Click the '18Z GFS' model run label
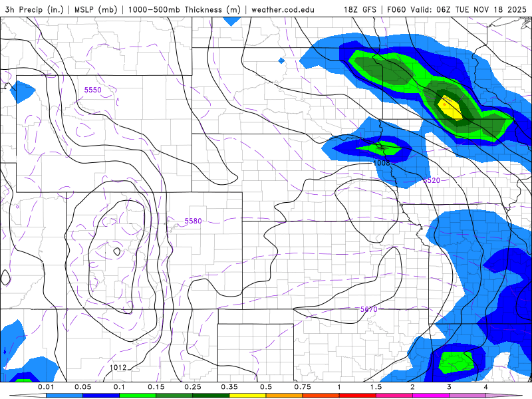Screen dimensions: 532x399 click(360, 9)
